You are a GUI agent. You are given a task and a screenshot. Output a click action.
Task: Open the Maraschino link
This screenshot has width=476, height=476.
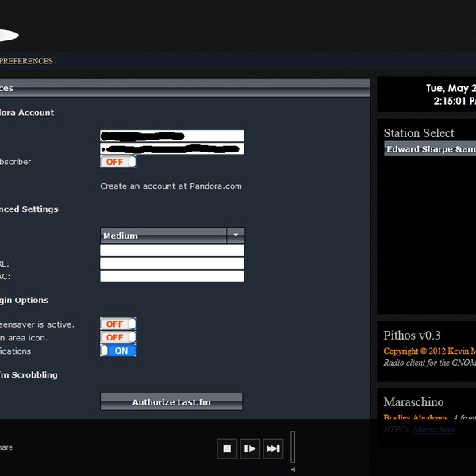coord(433,429)
